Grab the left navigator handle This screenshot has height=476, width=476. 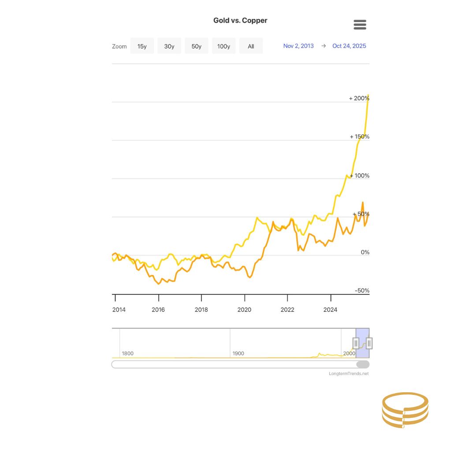(356, 343)
